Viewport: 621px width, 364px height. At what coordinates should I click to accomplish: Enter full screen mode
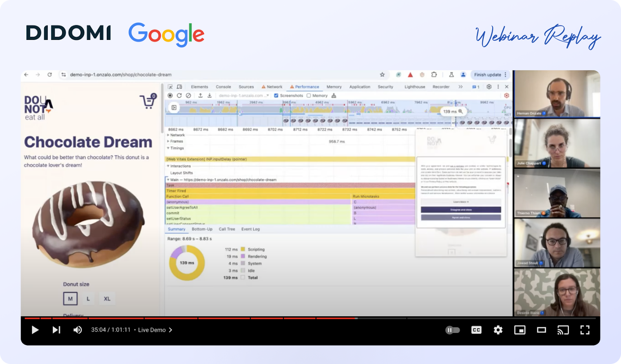(585, 330)
